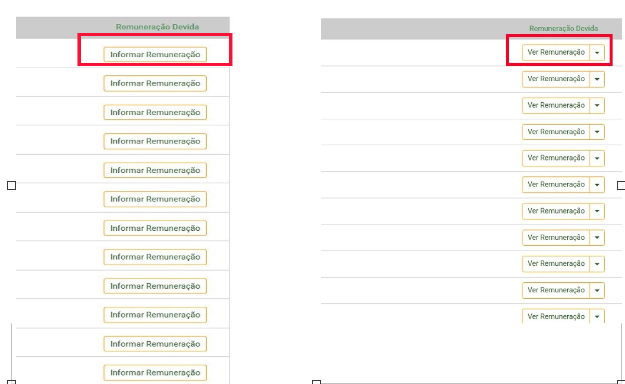Expand dropdown arrow of sixth Ver Remuneração row
The image size is (625, 384).
click(597, 185)
